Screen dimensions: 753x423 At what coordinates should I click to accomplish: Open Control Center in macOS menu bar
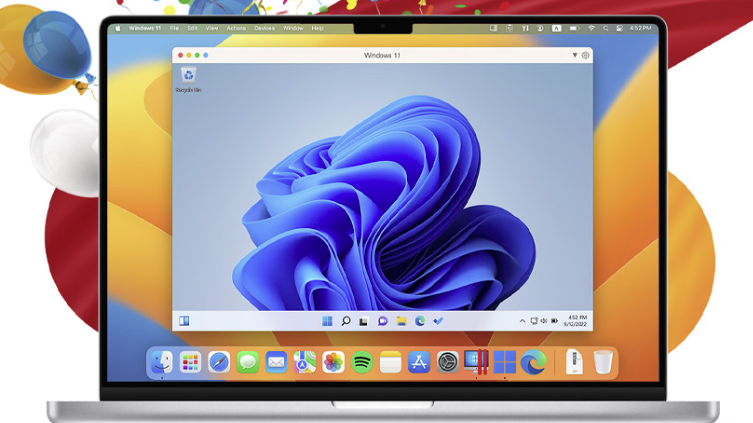tap(619, 28)
